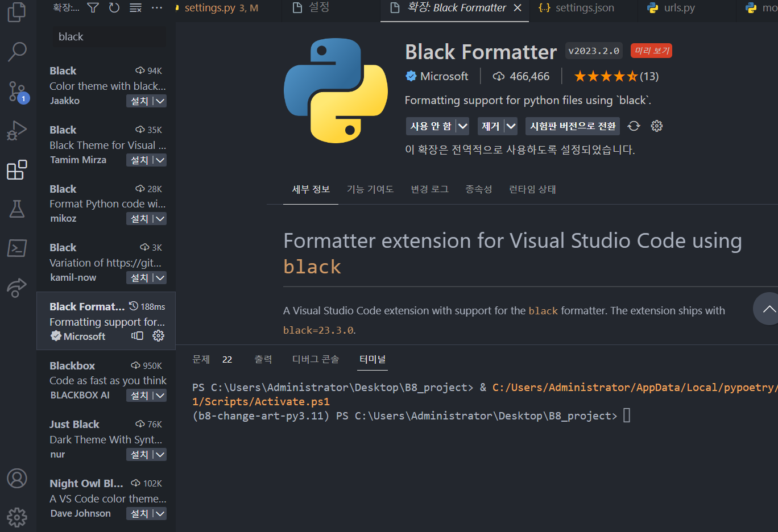Install the Blackbox extension
778x532 pixels.
(x=139, y=396)
